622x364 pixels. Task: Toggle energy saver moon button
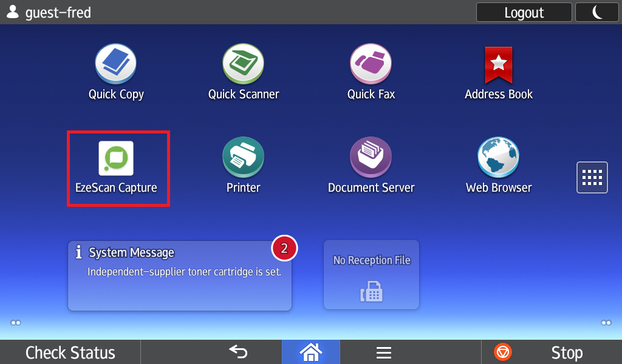tap(597, 12)
